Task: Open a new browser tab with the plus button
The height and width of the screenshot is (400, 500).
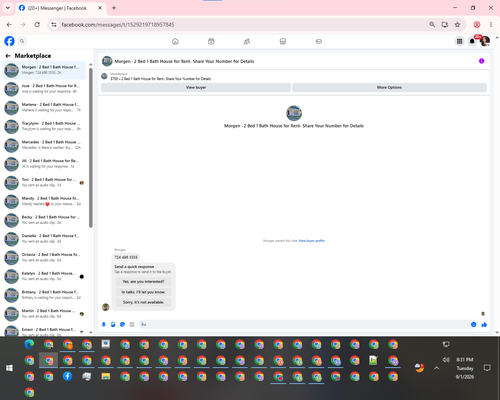Action: click(114, 8)
